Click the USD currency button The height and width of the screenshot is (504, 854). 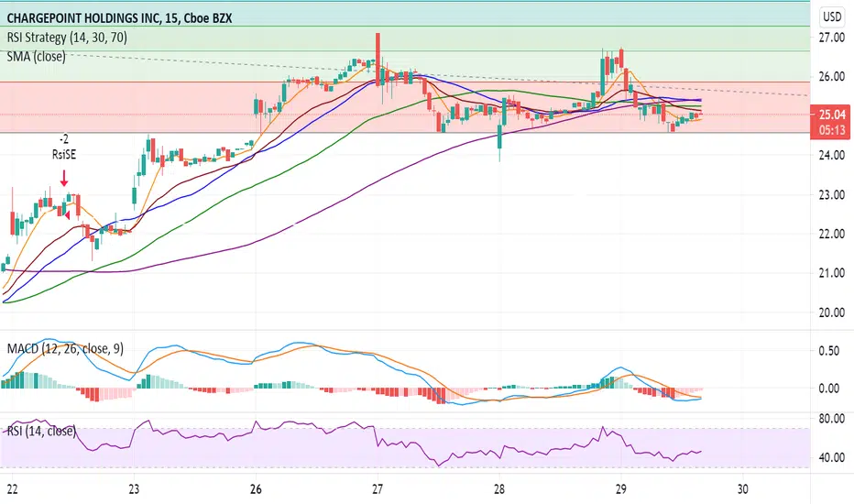[832, 16]
